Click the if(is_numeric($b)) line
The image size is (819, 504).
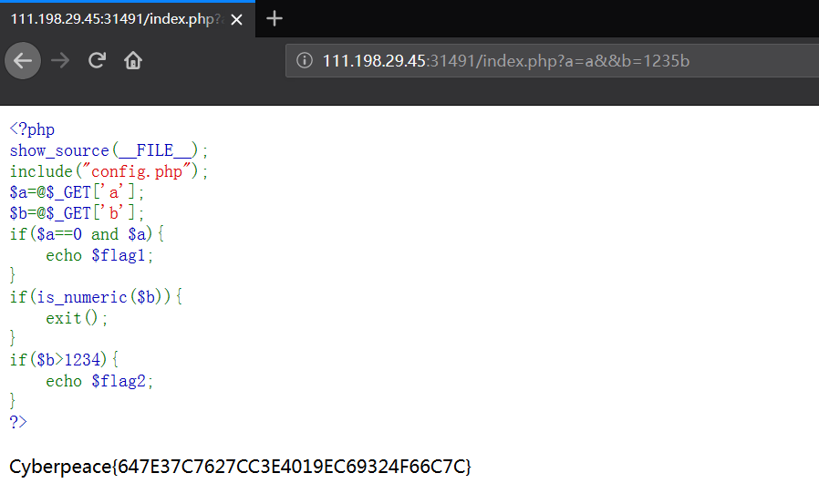tap(96, 297)
